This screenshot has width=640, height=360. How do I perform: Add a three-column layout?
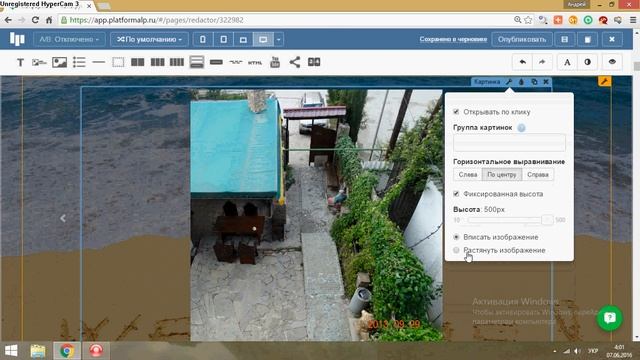tap(157, 62)
